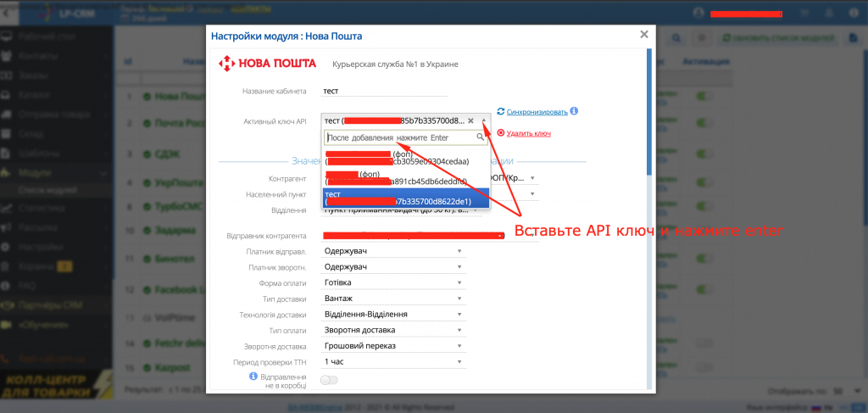Toggle activation switch in УкрПошта row

pos(705,181)
